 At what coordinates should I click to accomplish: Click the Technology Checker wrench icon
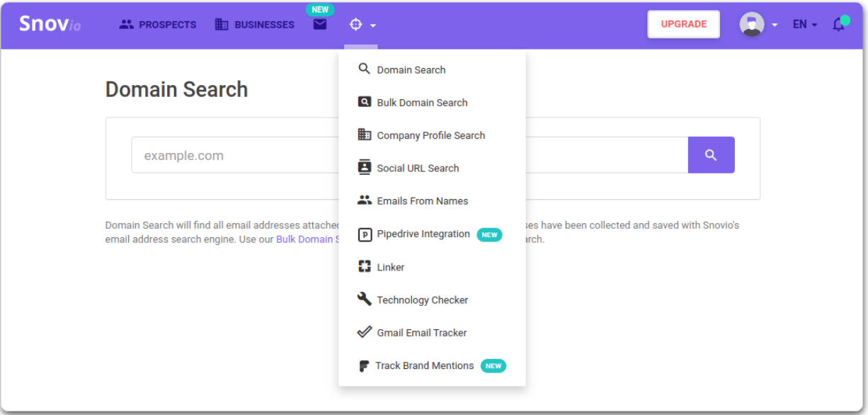pos(365,299)
